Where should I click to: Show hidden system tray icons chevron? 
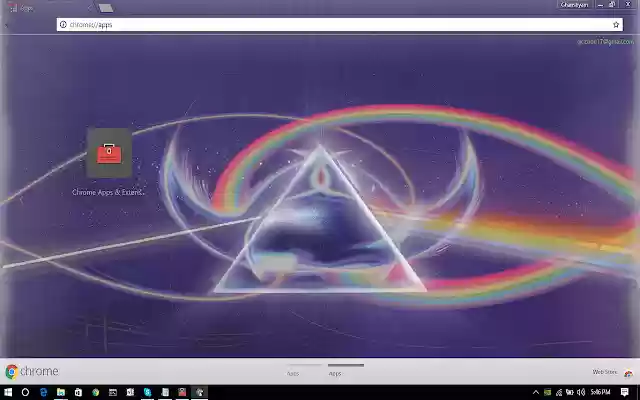[536, 393]
